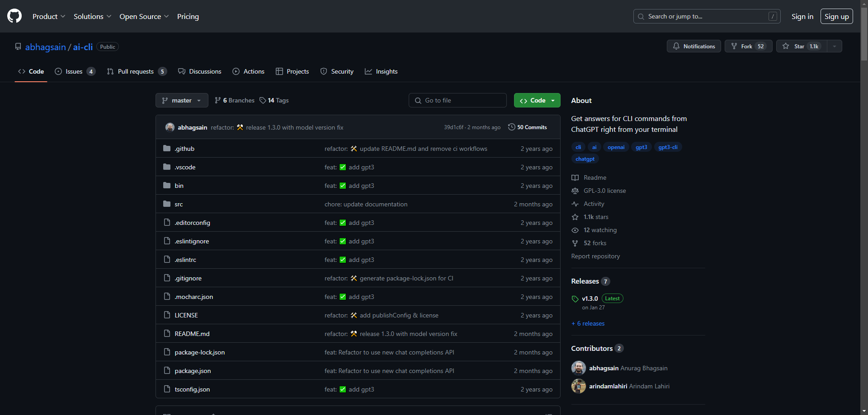Click the eye icon next to 12 watching
Image resolution: width=868 pixels, height=415 pixels.
tap(575, 230)
